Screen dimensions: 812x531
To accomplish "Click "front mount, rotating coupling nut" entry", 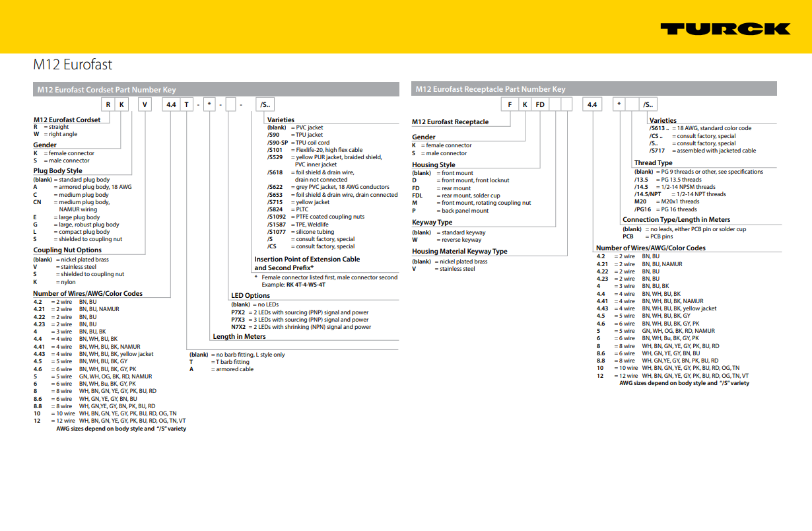I will [471, 203].
